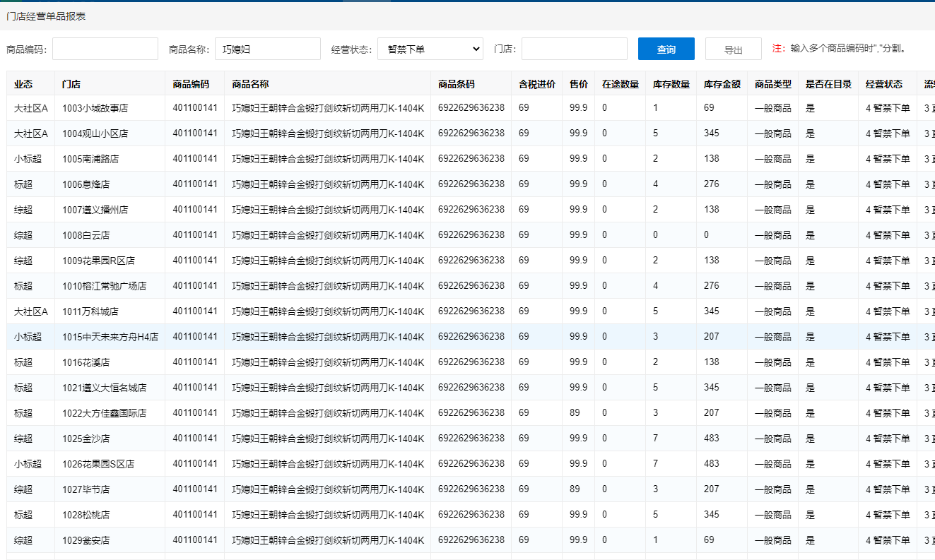Click the 商品类型 column header
Screen dimensions: 935x560
772,84
